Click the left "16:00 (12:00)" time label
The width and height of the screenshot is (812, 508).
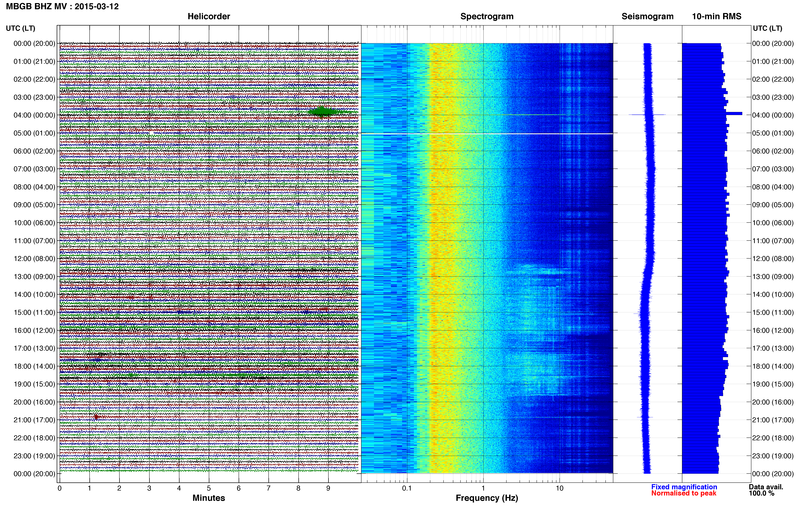(34, 330)
